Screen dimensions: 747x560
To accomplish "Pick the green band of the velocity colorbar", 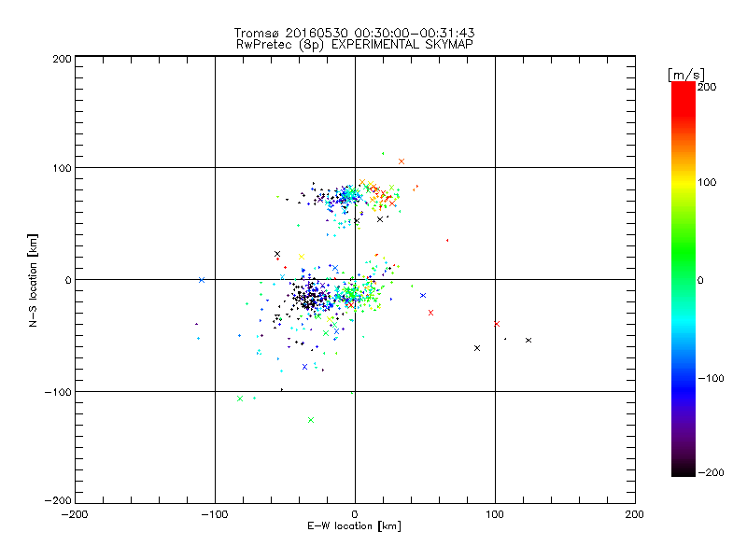I will [x=684, y=252].
